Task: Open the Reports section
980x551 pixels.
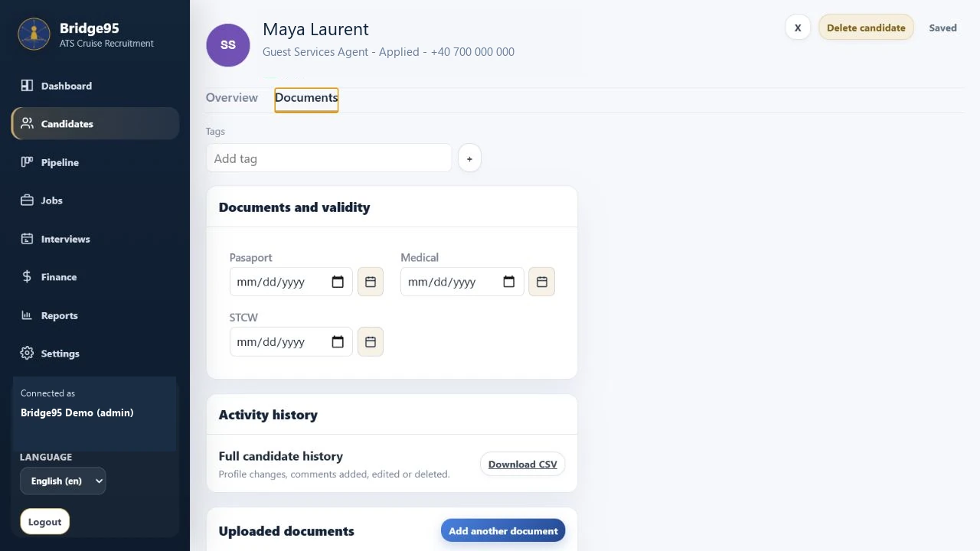Action: pos(95,315)
